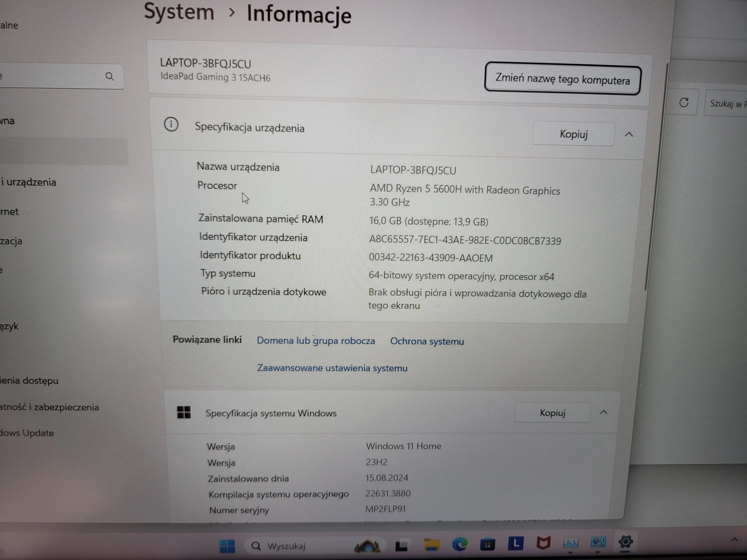This screenshot has height=560, width=747.
Task: Click the Nazwa urządzenia label
Action: point(238,167)
